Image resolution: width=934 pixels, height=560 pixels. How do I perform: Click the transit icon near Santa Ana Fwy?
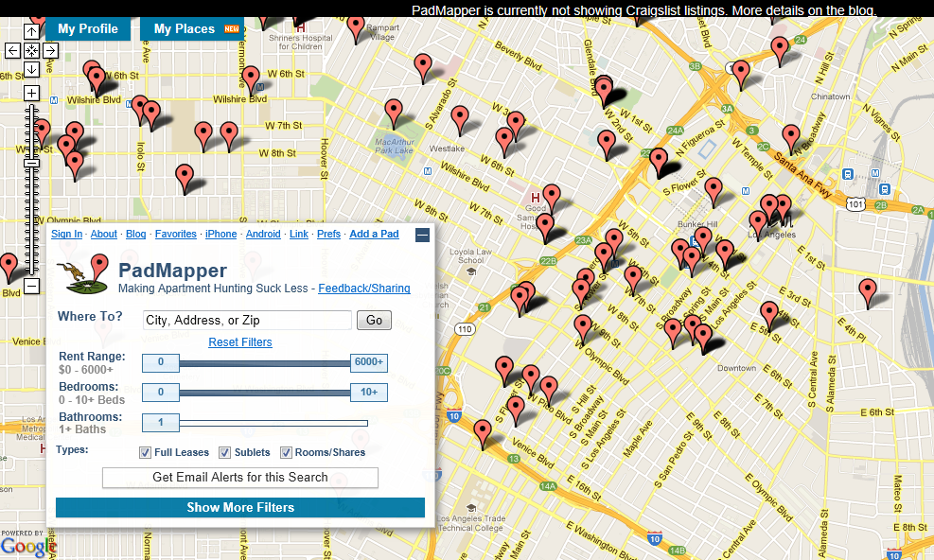pos(848,175)
